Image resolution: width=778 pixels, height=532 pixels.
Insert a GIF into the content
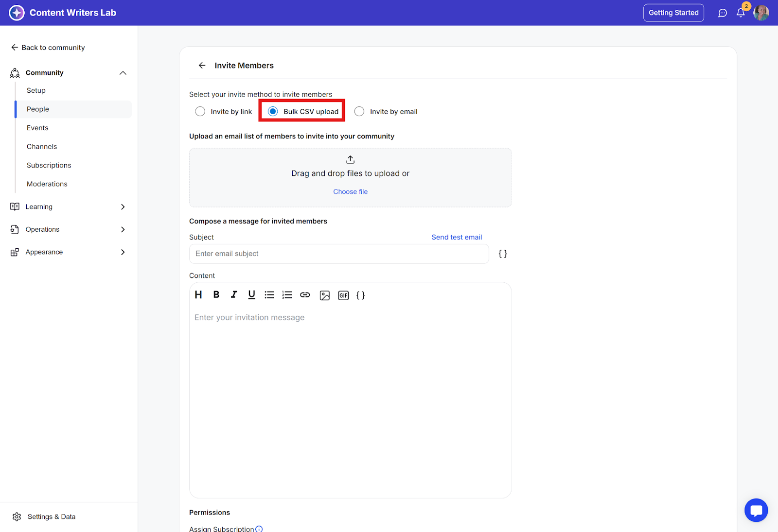(x=343, y=295)
